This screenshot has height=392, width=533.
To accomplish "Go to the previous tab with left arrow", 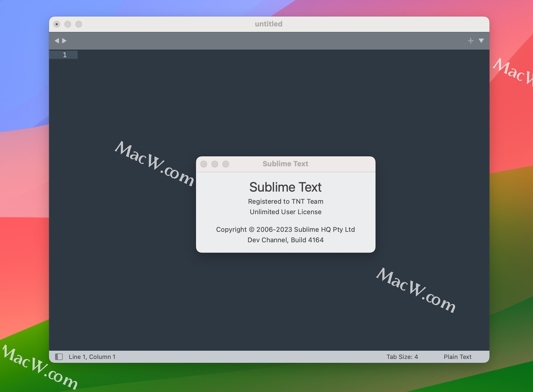I will pyautogui.click(x=57, y=41).
